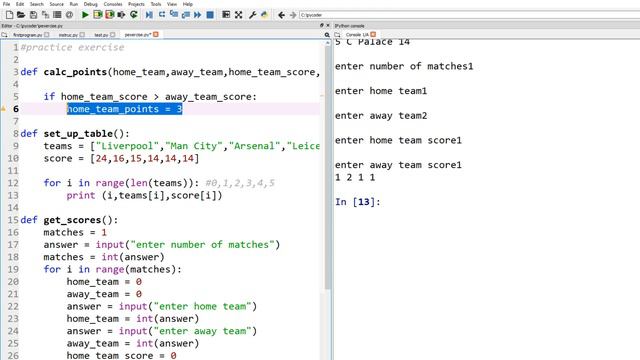640x360 pixels.
Task: Maximize current pane icon
Action: (226, 15)
